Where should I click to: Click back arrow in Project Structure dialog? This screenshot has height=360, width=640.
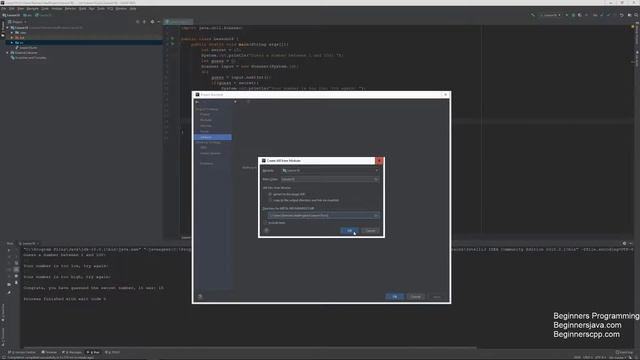(198, 102)
